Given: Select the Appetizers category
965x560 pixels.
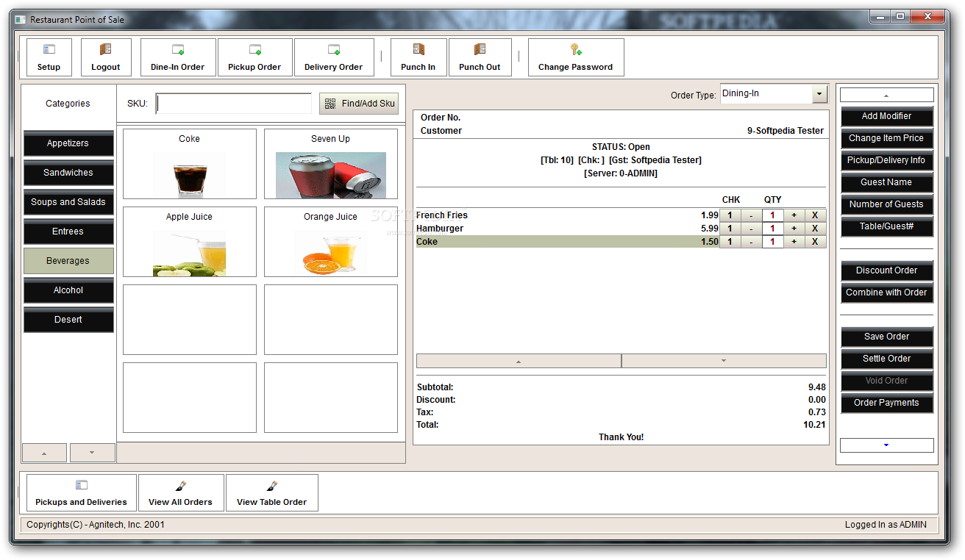Looking at the screenshot, I should tap(68, 143).
